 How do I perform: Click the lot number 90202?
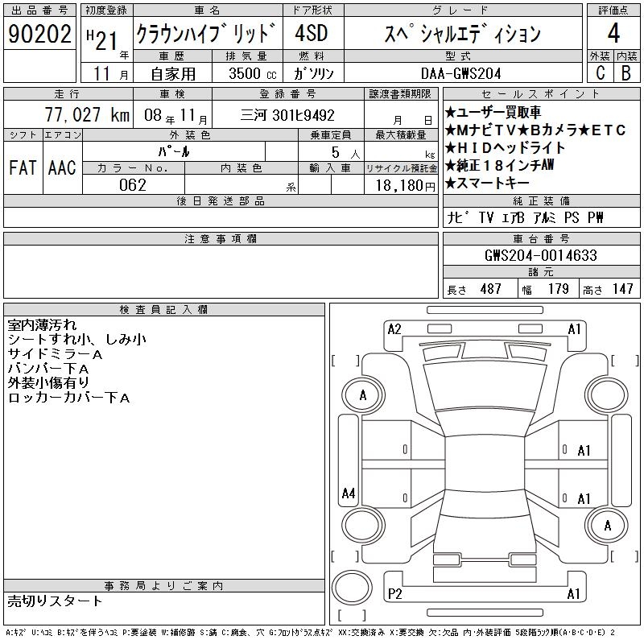(39, 34)
